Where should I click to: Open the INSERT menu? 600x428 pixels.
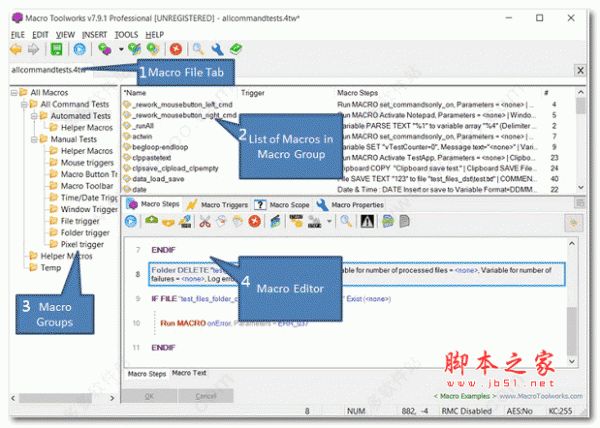click(x=95, y=35)
